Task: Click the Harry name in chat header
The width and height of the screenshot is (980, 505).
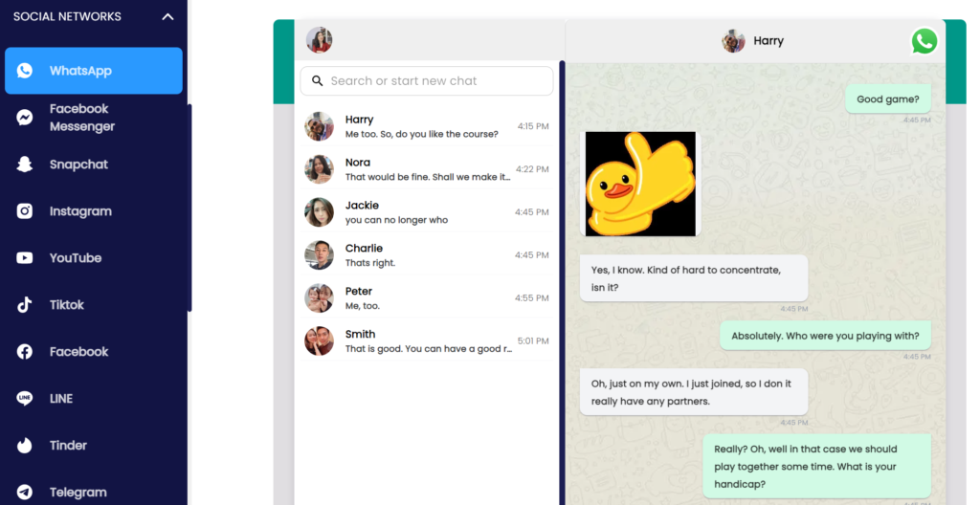Action: [768, 41]
